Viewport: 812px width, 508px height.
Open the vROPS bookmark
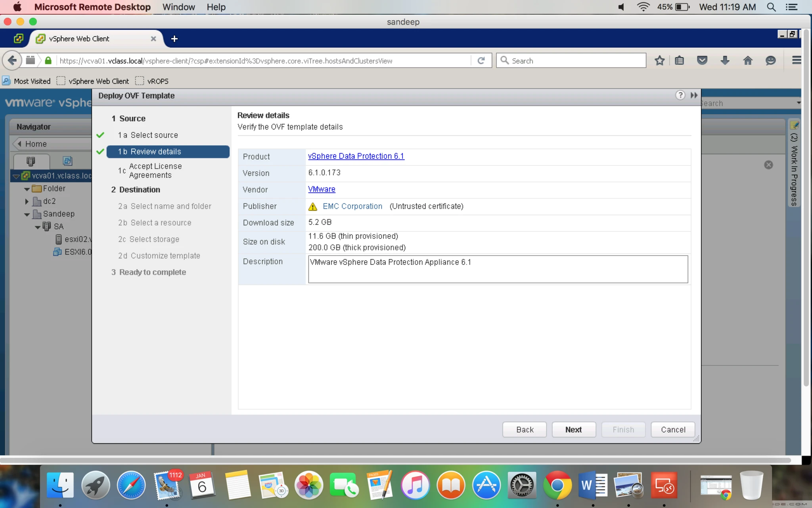point(152,81)
